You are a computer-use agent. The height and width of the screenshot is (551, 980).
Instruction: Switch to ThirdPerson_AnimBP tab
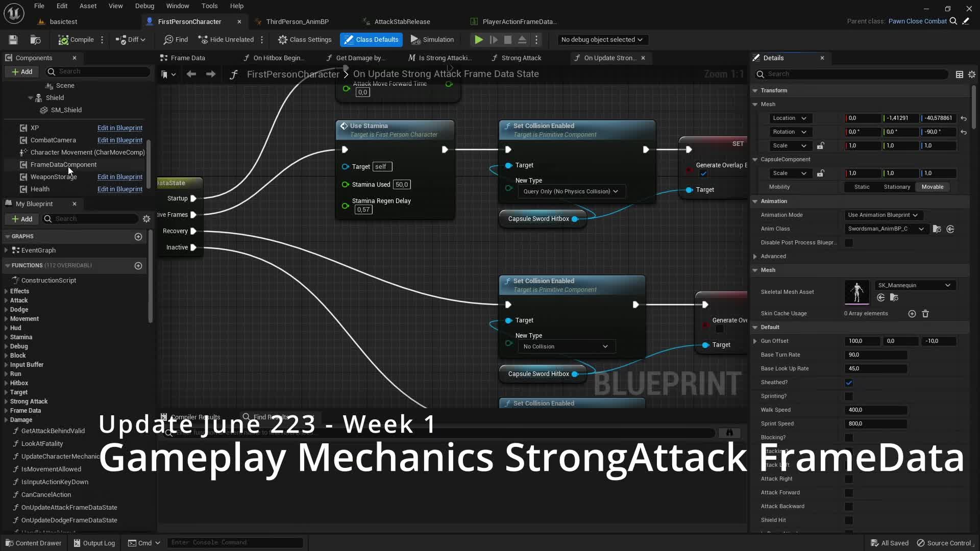click(297, 21)
